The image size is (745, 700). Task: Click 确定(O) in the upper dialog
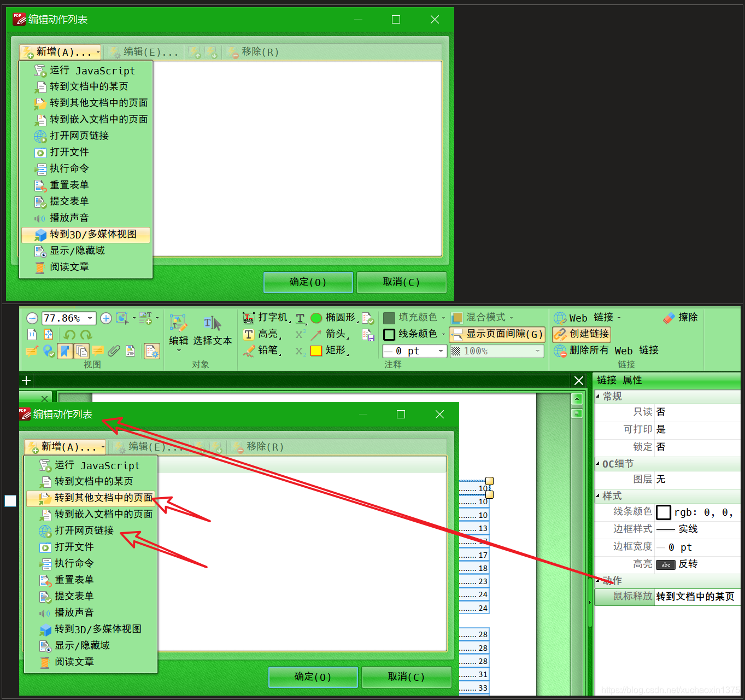coord(308,282)
